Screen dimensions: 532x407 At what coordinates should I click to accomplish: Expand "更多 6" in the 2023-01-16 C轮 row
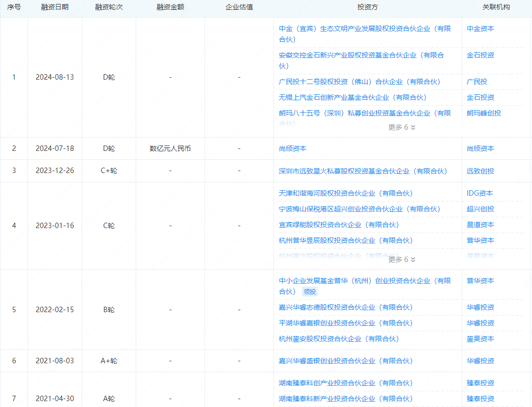[402, 260]
